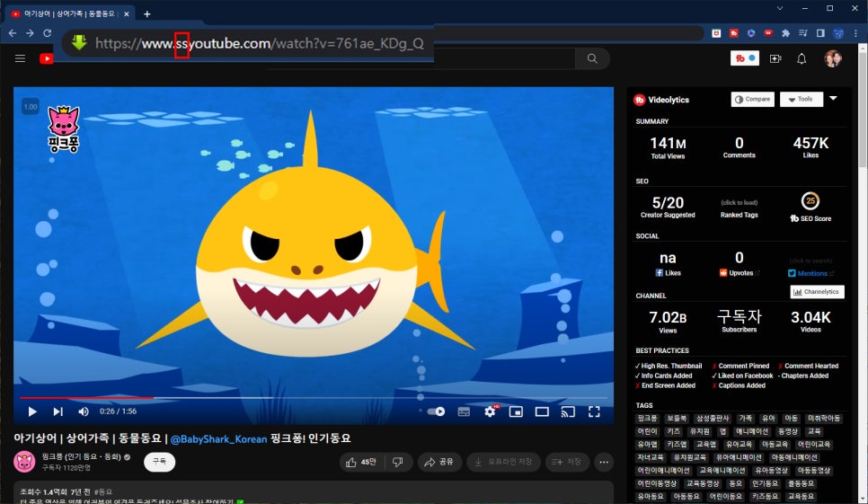Image resolution: width=868 pixels, height=504 pixels.
Task: Like the video (45만)
Action: click(361, 462)
